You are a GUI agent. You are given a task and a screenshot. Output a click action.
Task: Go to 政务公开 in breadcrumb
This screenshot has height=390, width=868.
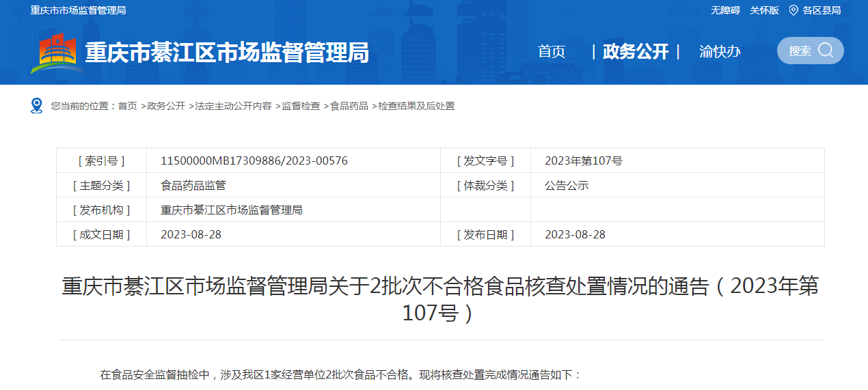166,106
